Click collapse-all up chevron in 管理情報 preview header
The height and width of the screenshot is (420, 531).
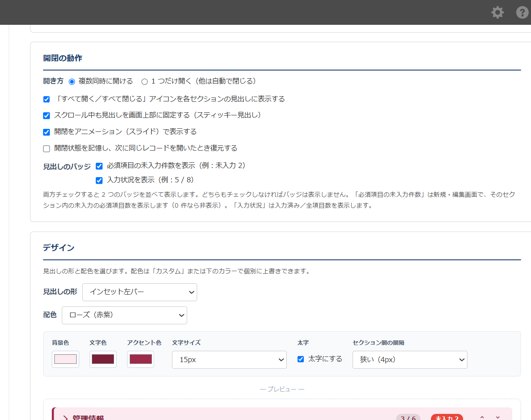point(482,417)
